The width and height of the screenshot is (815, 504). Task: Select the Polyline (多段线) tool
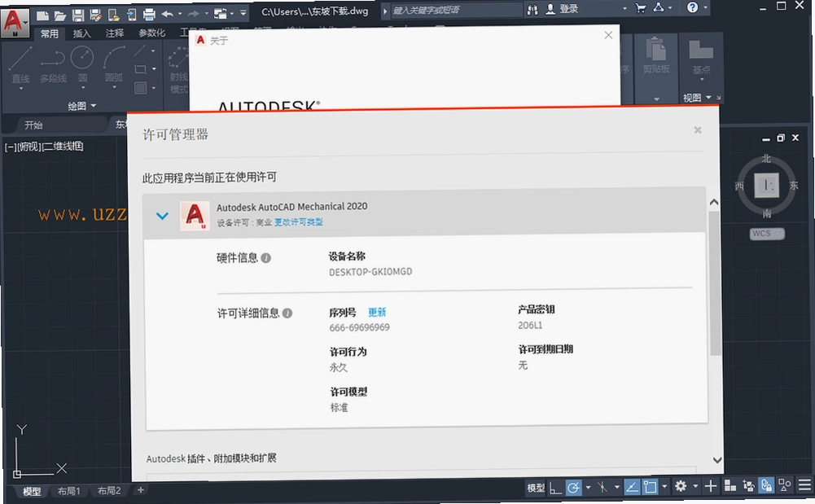click(x=53, y=65)
